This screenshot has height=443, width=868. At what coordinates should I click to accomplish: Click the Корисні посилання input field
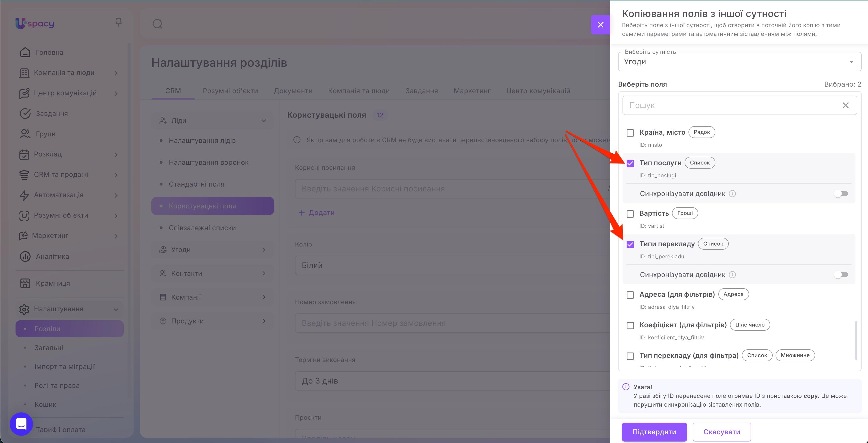452,189
